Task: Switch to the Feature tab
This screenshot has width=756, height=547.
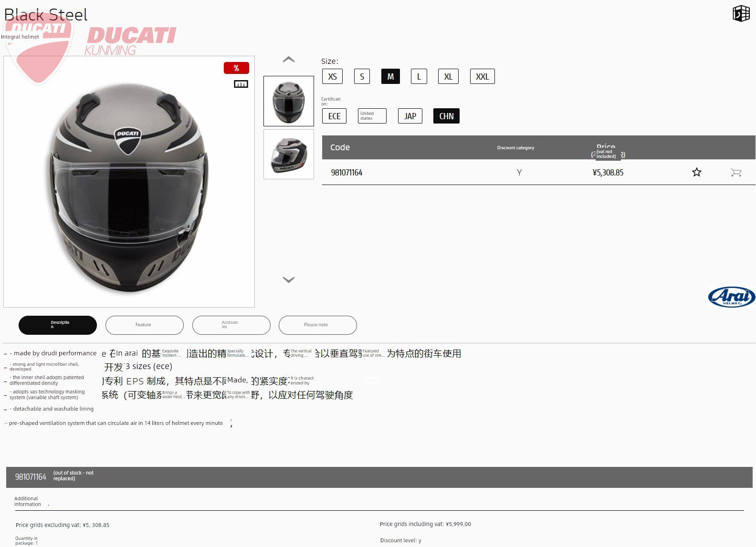Action: (145, 325)
